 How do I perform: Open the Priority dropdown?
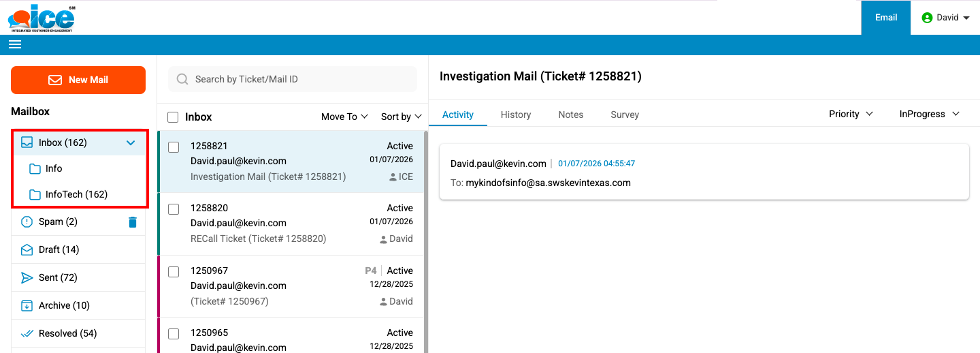851,114
